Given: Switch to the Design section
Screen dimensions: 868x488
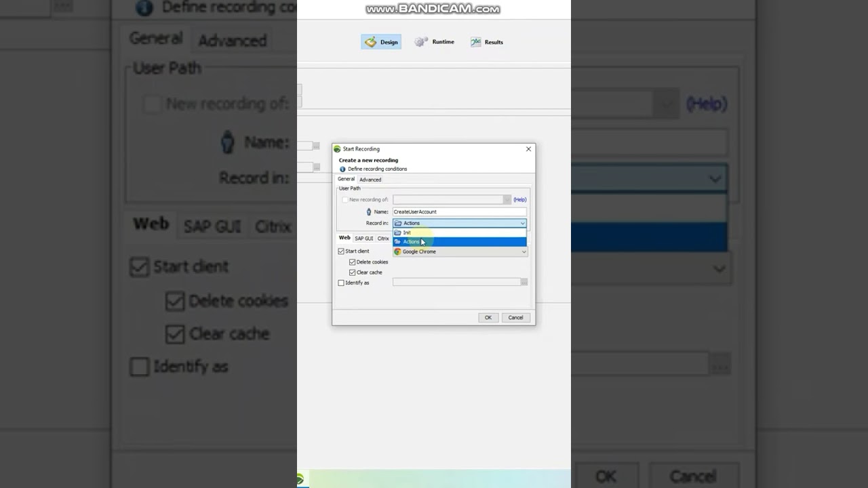Looking at the screenshot, I should pyautogui.click(x=381, y=42).
